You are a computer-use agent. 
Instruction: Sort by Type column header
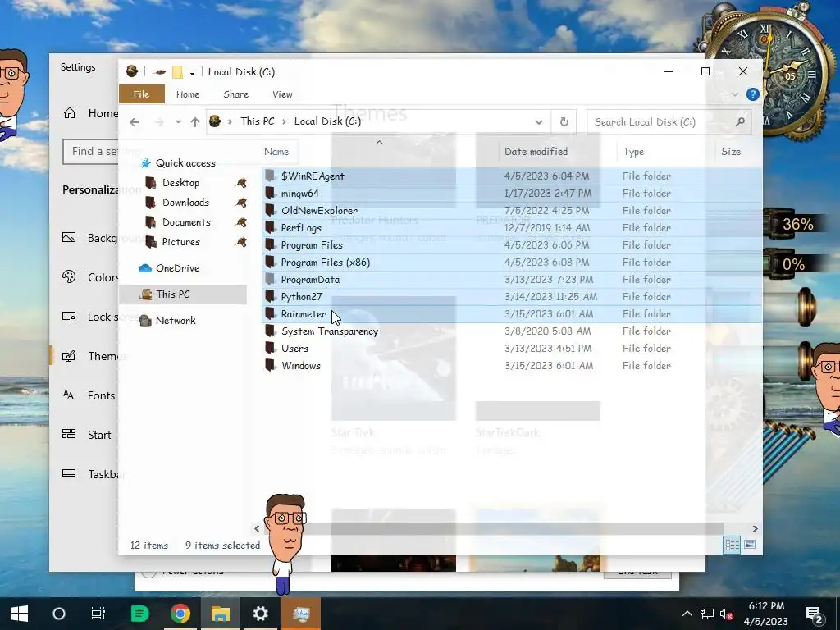click(633, 152)
